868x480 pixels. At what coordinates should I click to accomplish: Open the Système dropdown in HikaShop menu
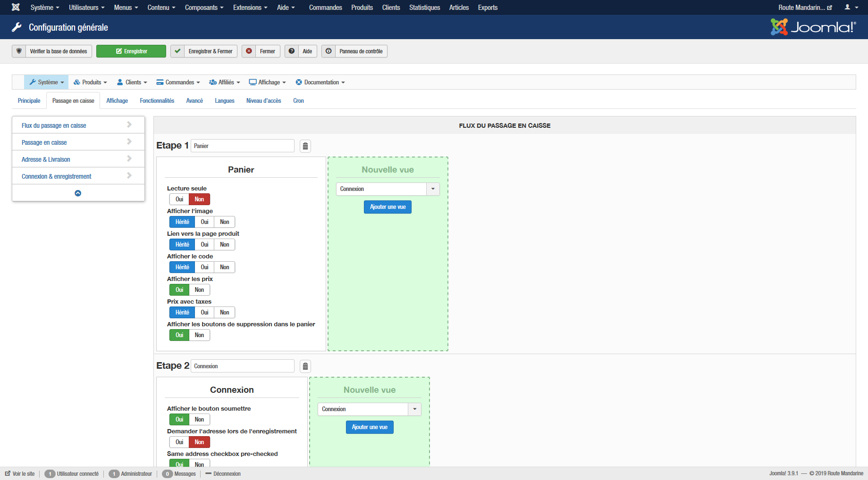coord(46,82)
